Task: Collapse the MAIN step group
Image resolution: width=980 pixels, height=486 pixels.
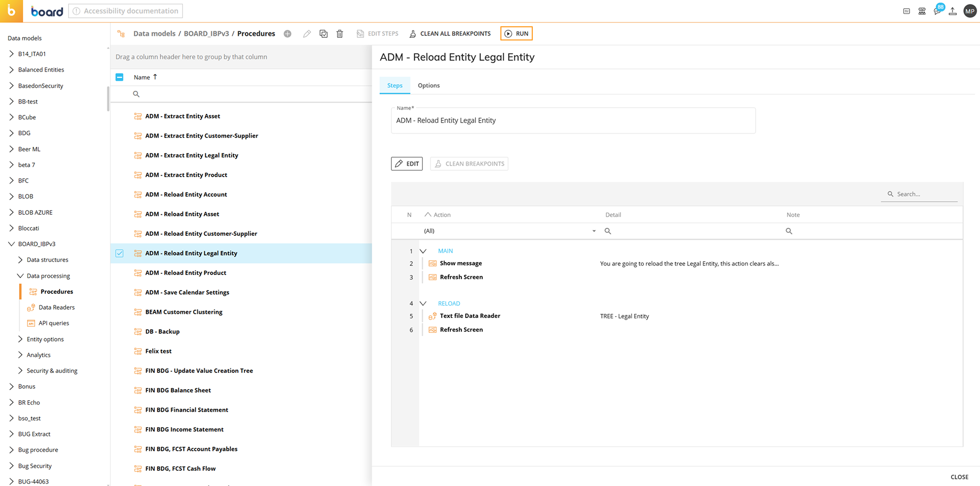Action: (x=423, y=251)
